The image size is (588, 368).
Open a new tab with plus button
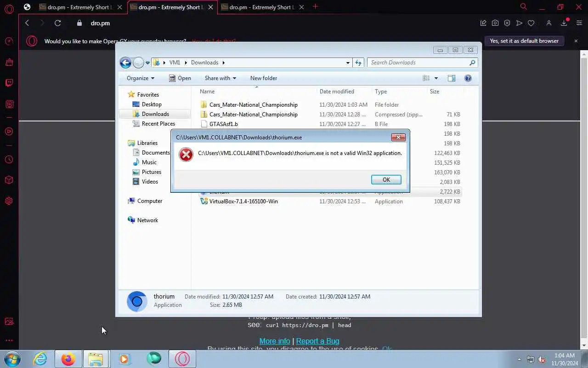click(x=315, y=6)
